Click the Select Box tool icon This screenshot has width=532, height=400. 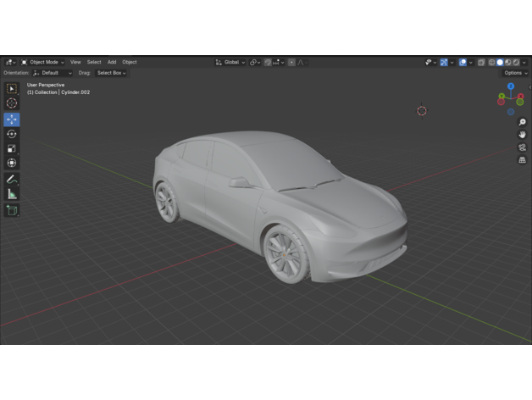pyautogui.click(x=12, y=88)
